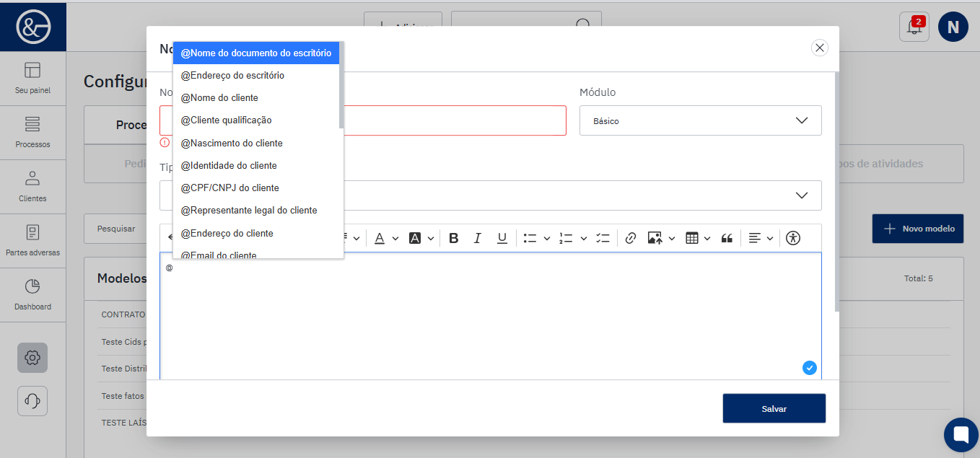Open settings gear in sidebar

click(x=32, y=358)
